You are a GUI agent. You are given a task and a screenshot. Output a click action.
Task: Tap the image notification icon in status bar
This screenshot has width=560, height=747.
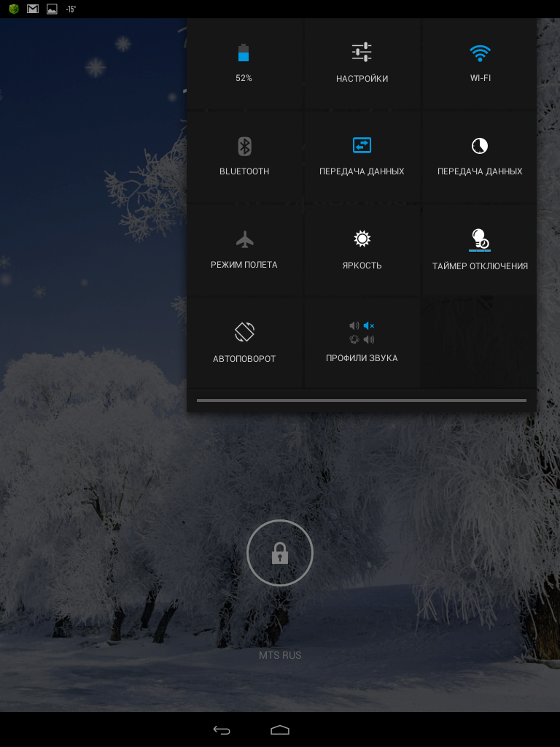click(x=52, y=9)
